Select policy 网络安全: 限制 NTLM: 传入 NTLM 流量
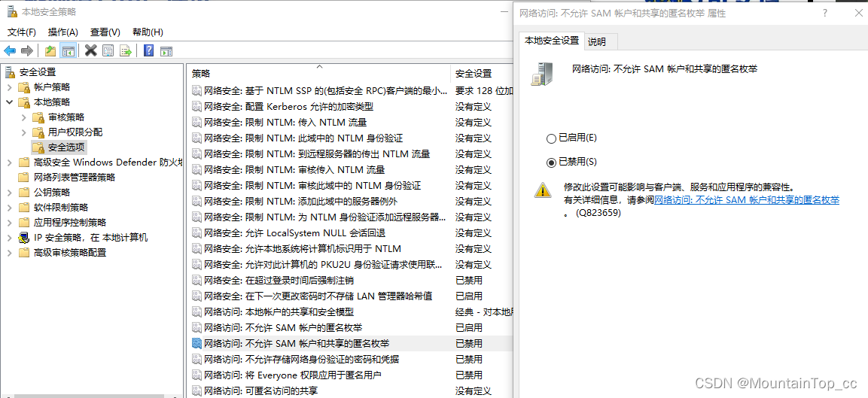 pyautogui.click(x=285, y=123)
